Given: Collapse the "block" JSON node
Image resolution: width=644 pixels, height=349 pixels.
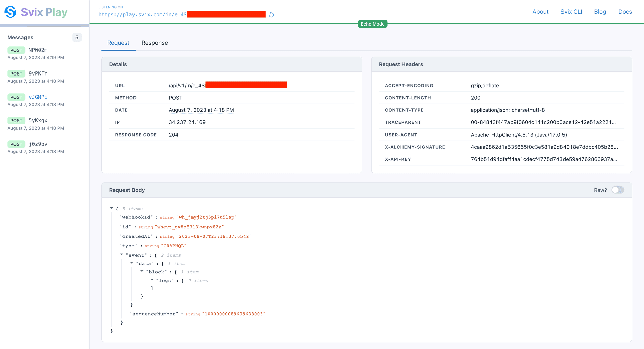Looking at the screenshot, I should tap(142, 271).
